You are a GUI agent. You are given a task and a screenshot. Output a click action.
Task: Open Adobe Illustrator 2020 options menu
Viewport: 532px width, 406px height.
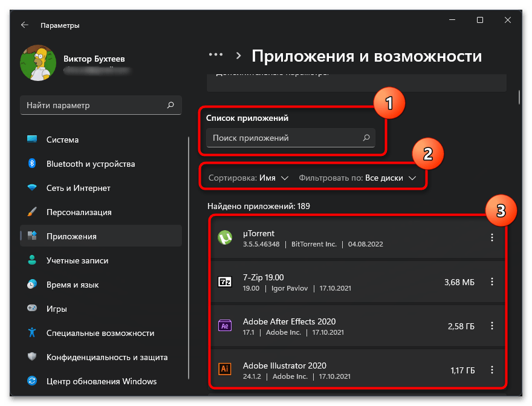pyautogui.click(x=492, y=370)
